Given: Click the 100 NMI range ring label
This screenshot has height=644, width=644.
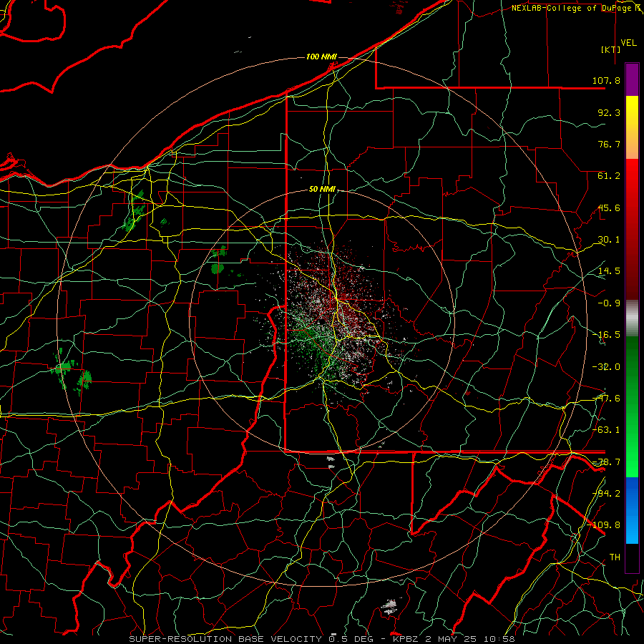Looking at the screenshot, I should [x=321, y=57].
